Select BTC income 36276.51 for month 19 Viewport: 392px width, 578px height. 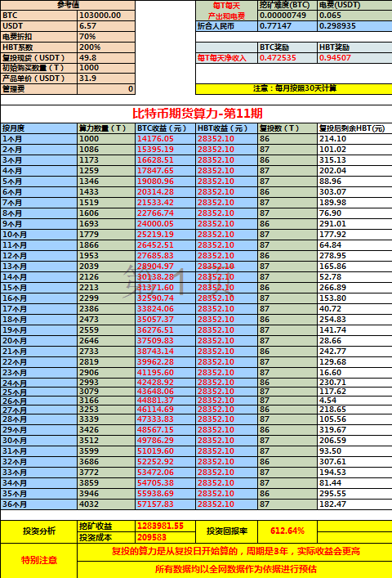[x=165, y=330]
